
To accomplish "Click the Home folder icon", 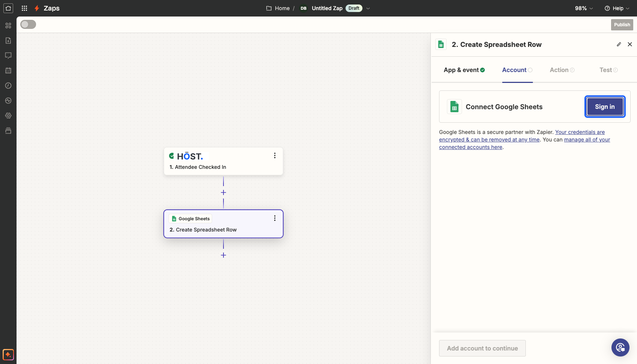I will [269, 8].
